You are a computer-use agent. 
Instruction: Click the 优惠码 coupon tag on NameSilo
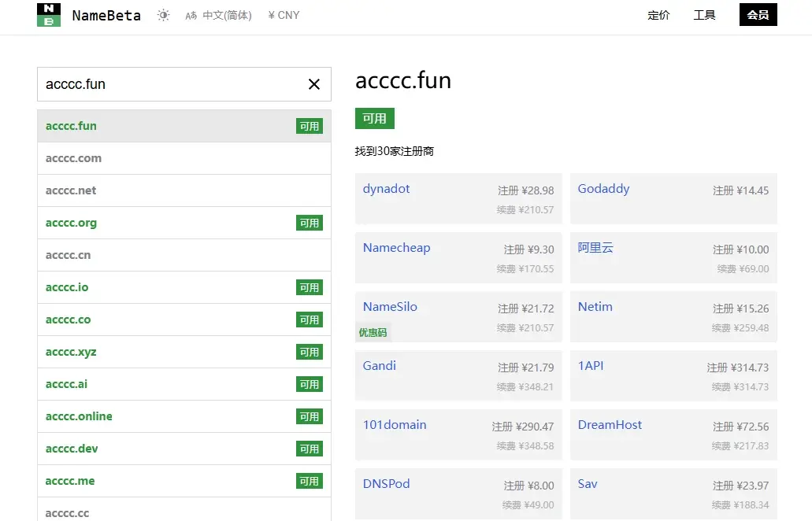pyautogui.click(x=373, y=333)
